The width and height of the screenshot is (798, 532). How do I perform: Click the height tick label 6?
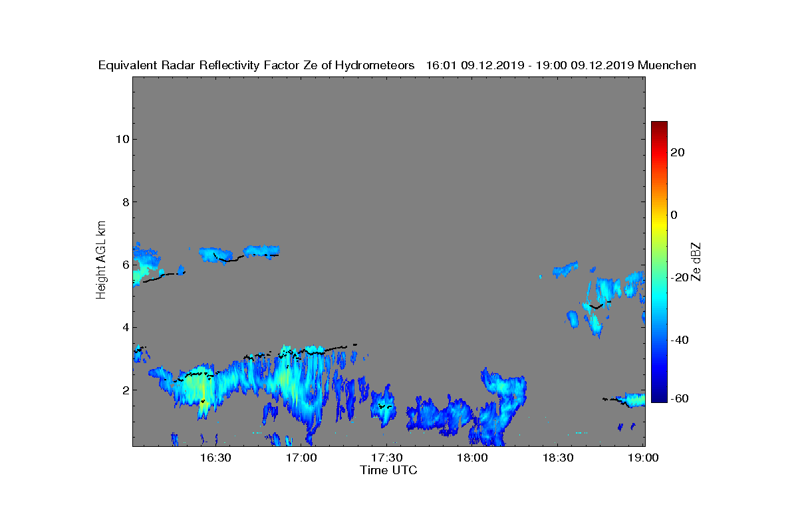124,265
